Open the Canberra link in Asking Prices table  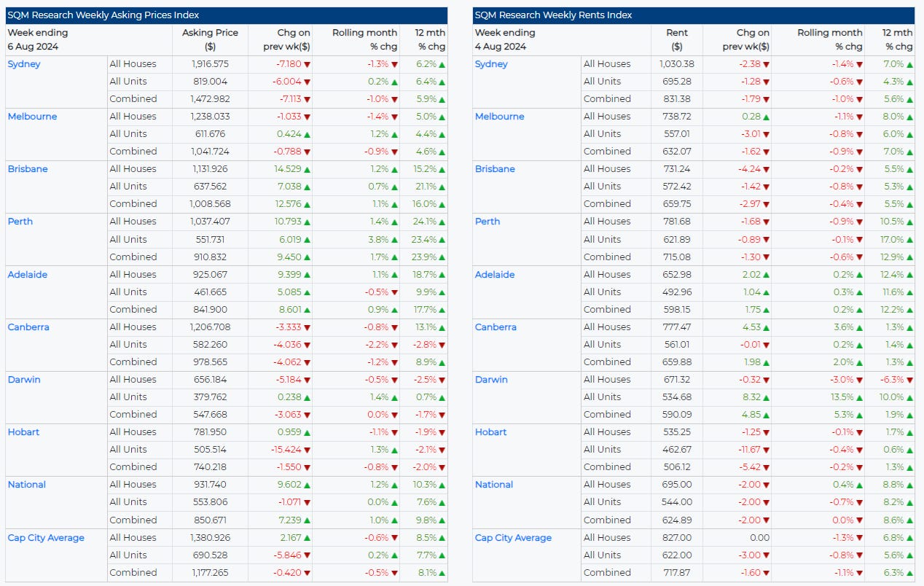pyautogui.click(x=28, y=327)
